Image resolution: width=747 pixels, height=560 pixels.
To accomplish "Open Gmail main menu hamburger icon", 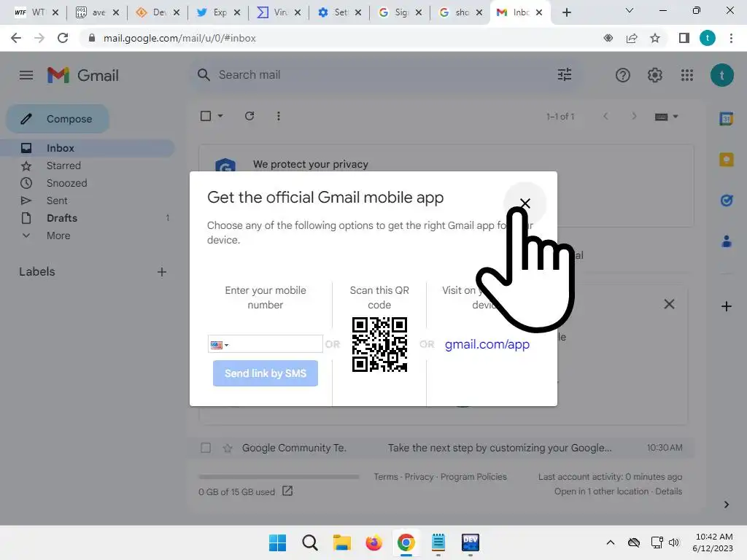I will click(x=26, y=75).
